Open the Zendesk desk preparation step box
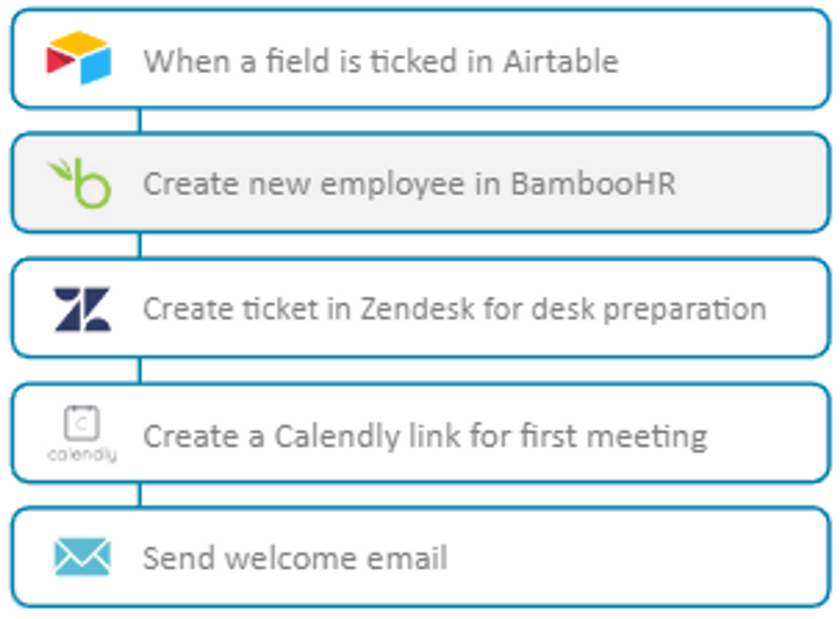 click(x=420, y=308)
